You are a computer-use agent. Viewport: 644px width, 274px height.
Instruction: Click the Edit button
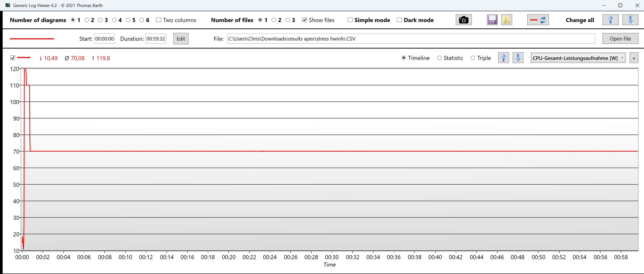[x=181, y=39]
